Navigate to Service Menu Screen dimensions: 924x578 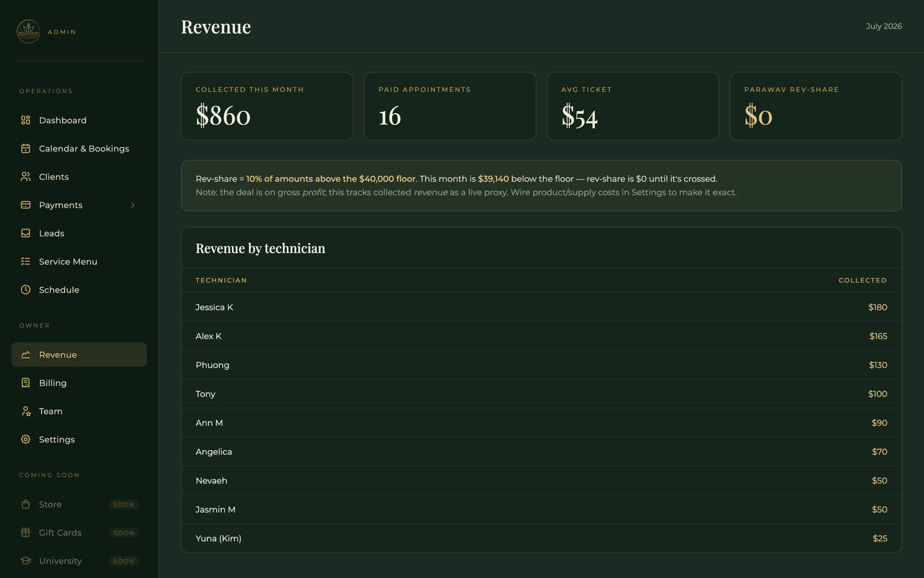[79, 262]
